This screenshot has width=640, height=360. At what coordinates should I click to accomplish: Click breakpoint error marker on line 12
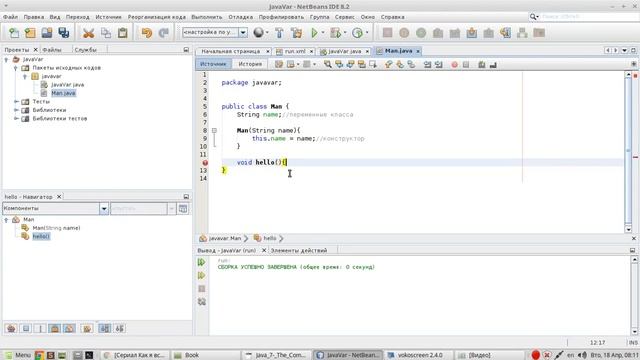(205, 162)
